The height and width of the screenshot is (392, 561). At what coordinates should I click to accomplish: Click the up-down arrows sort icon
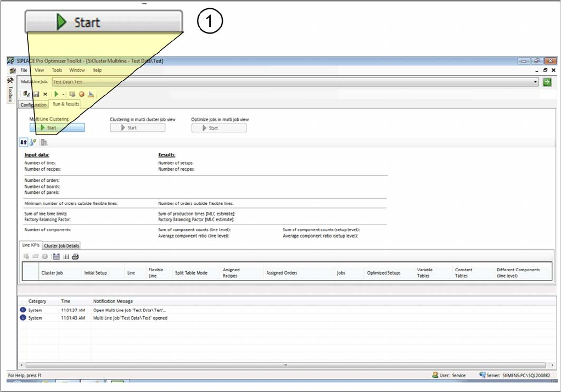(x=23, y=143)
